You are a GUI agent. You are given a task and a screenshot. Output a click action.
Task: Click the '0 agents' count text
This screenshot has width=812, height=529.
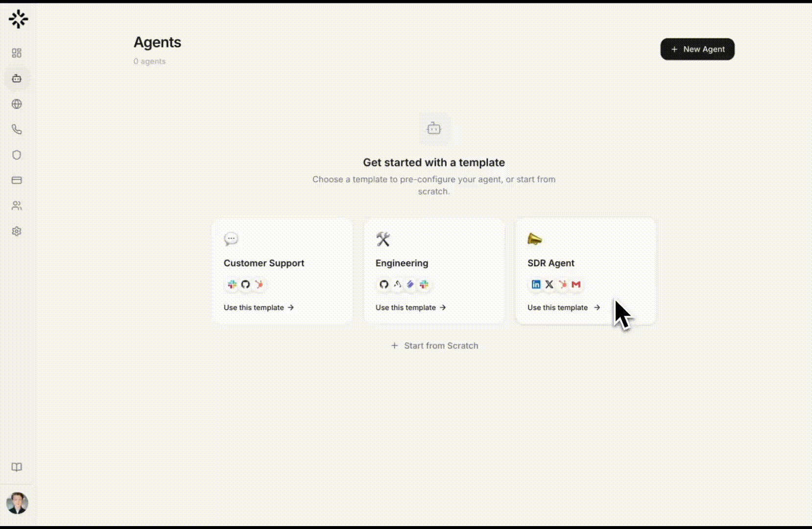point(149,61)
